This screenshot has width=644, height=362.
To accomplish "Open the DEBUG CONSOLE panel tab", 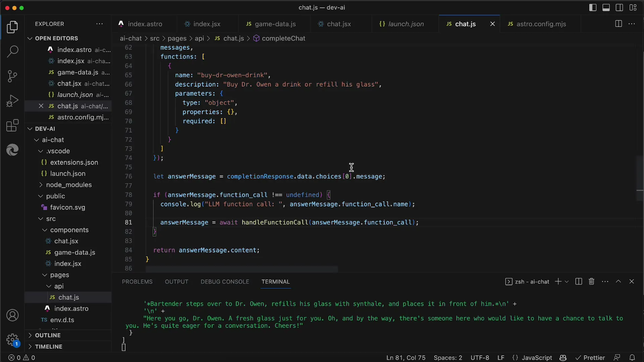I will coord(225,282).
